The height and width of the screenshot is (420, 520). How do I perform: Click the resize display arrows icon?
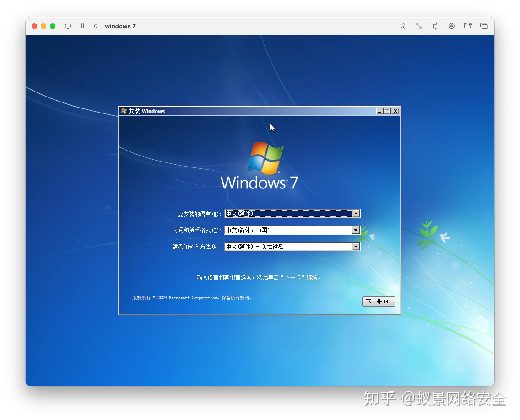pos(419,26)
